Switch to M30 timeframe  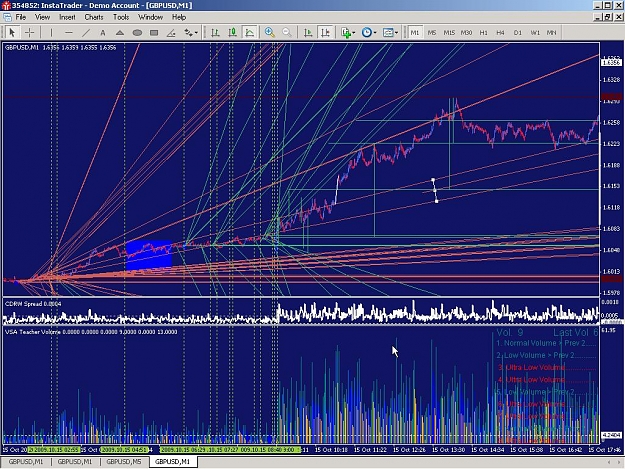click(466, 33)
